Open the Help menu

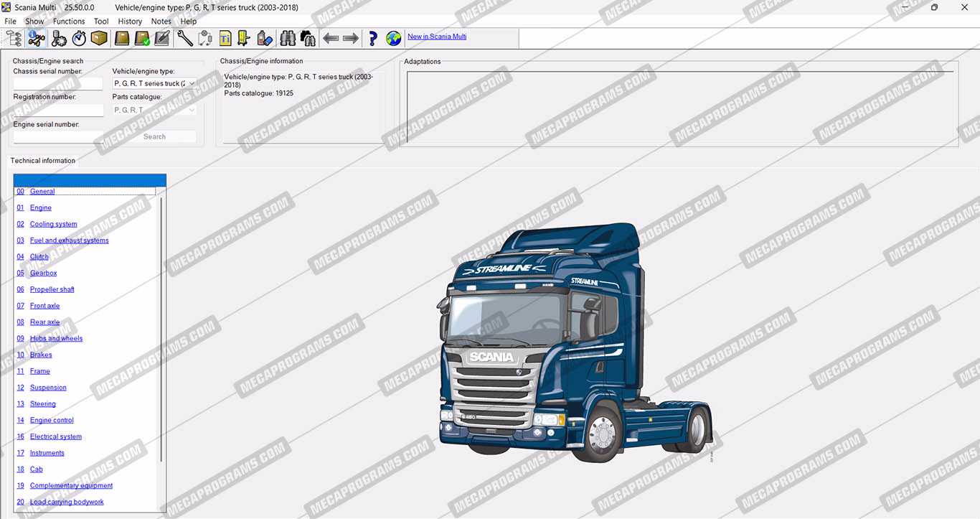pyautogui.click(x=189, y=22)
